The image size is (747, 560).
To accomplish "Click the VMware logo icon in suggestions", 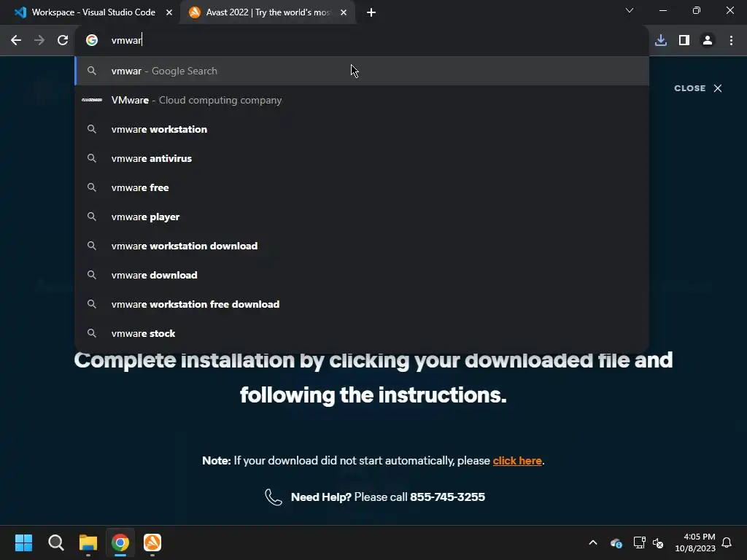I will click(92, 100).
